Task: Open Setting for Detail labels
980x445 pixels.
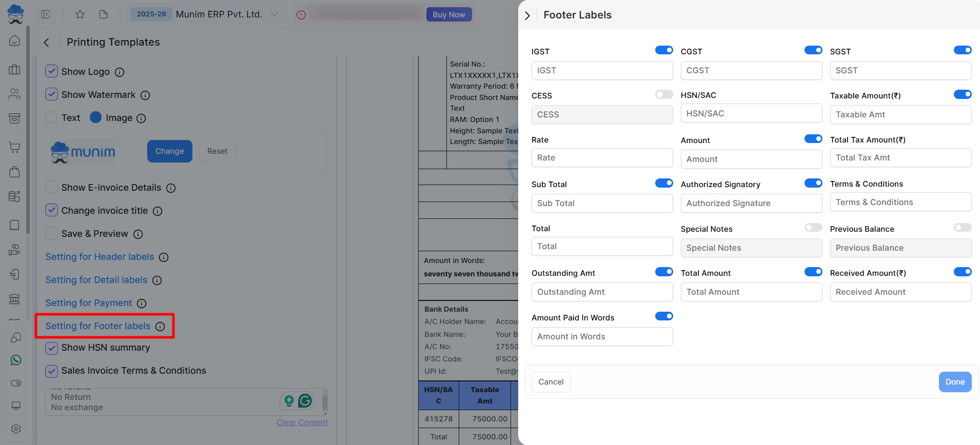Action: (x=96, y=280)
